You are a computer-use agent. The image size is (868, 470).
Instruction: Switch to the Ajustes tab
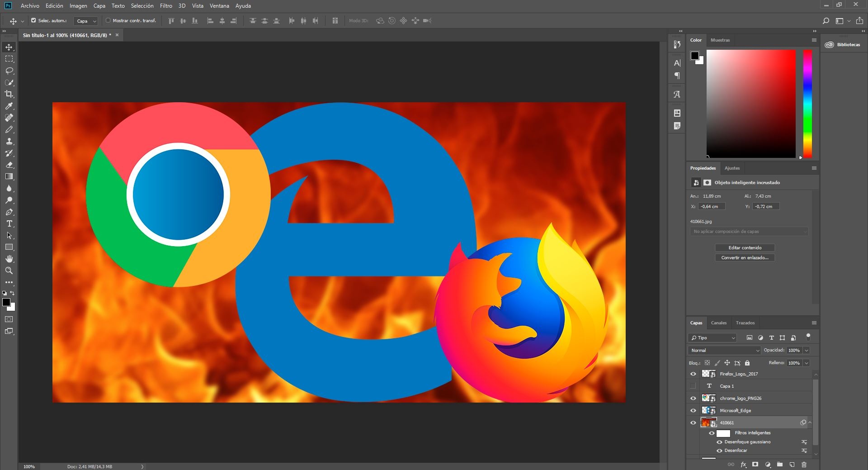point(732,168)
